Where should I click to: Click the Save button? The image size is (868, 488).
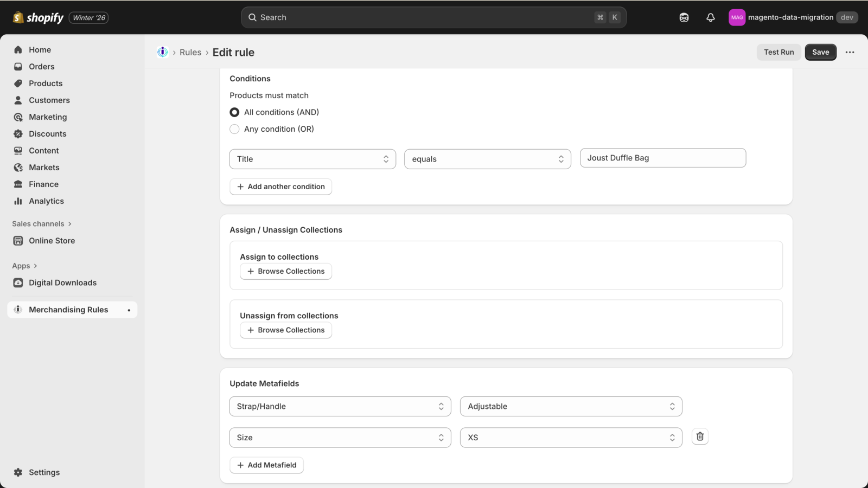[x=820, y=52]
